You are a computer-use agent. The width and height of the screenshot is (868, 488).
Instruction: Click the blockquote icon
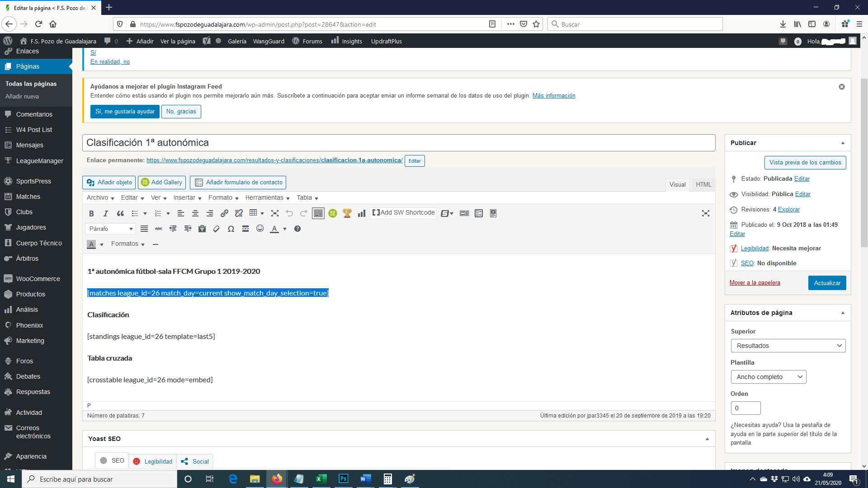click(x=120, y=213)
